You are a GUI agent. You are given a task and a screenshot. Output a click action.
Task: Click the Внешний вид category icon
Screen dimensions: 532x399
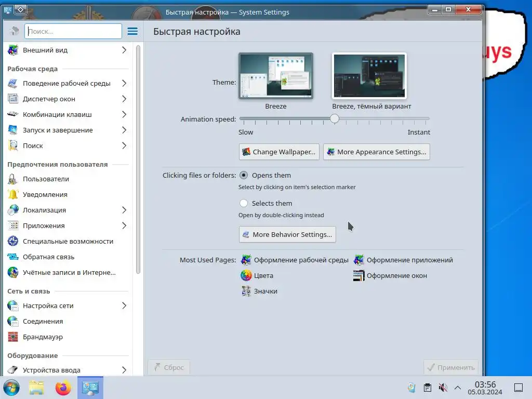click(13, 50)
